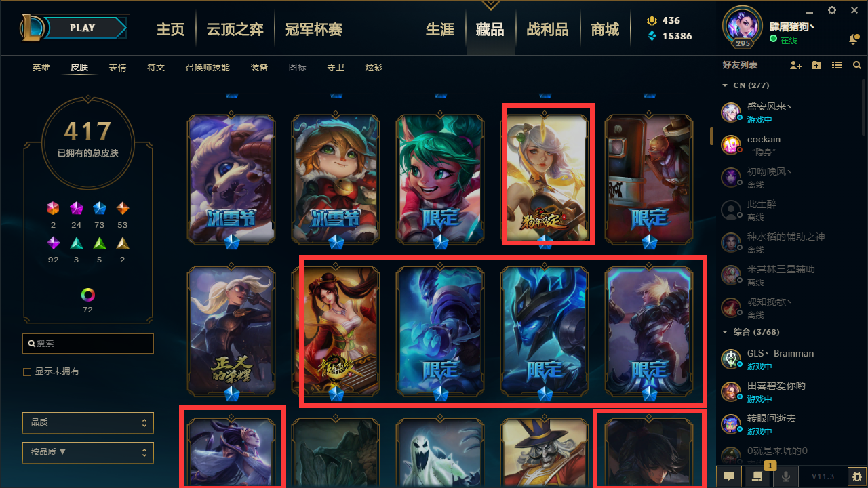This screenshot has height=488, width=868.
Task: Open the 品质 filter dropdown
Action: [x=88, y=423]
